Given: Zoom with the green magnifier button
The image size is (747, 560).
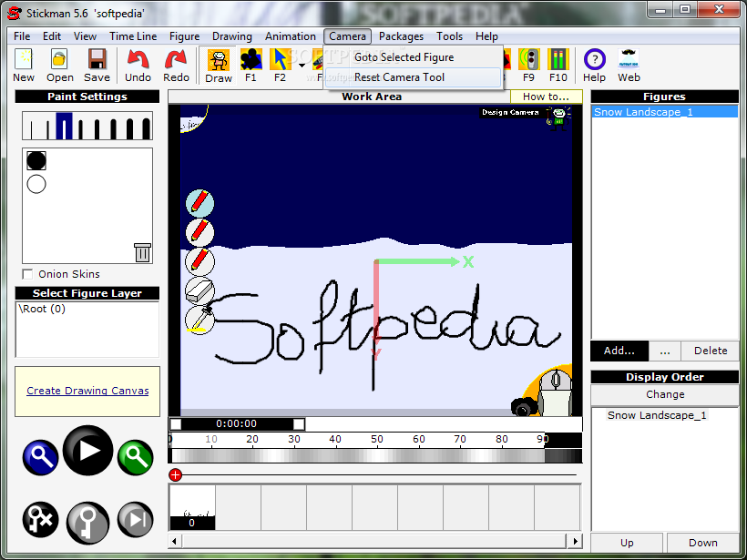Looking at the screenshot, I should coord(136,457).
